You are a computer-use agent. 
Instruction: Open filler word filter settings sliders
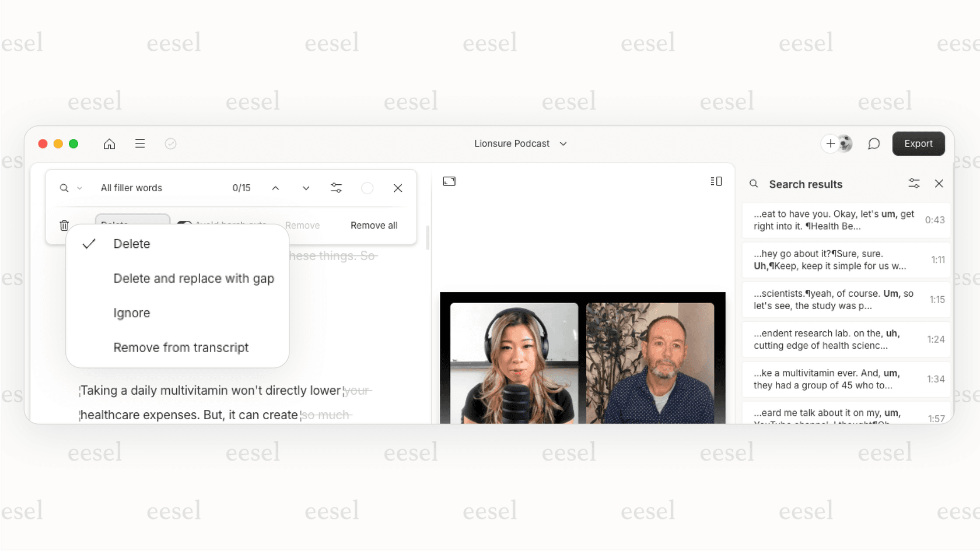point(337,188)
